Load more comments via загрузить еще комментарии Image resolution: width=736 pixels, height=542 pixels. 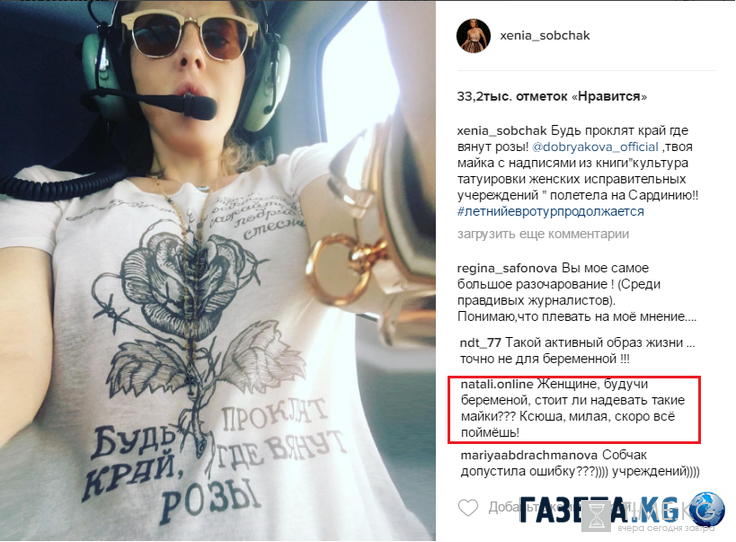click(x=543, y=234)
